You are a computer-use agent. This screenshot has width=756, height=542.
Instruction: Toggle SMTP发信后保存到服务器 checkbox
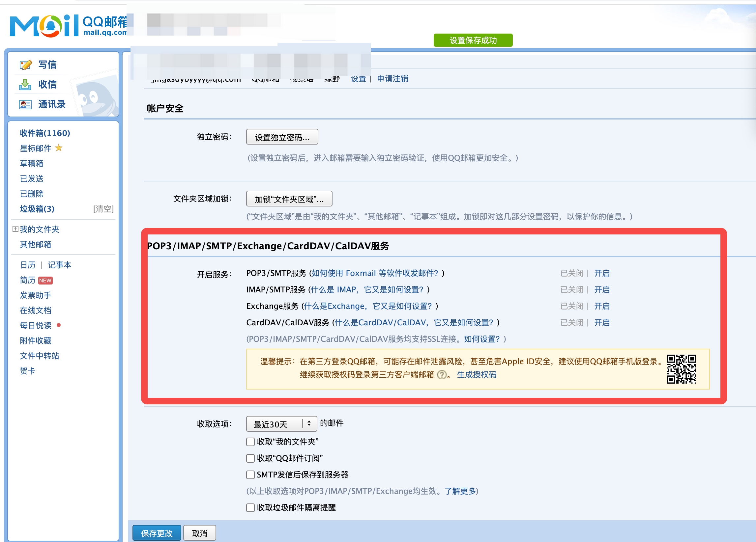250,475
